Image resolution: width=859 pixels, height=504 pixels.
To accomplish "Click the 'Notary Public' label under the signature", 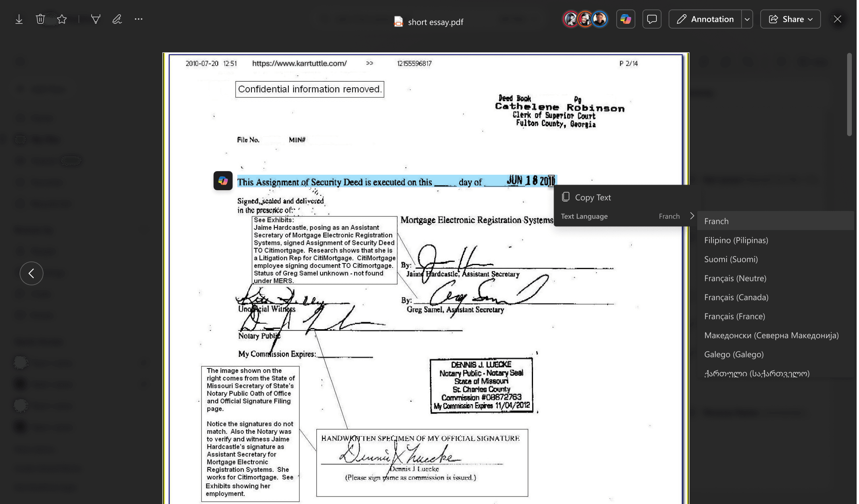I will click(x=259, y=336).
